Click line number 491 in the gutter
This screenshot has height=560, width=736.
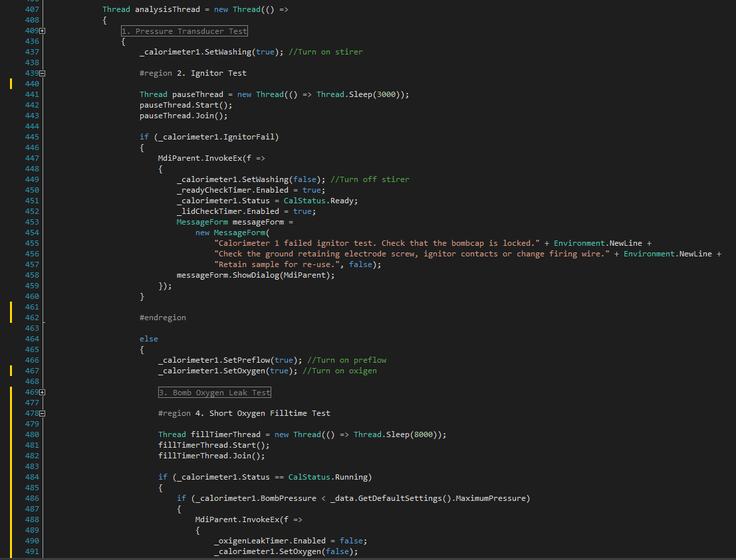pos(32,551)
